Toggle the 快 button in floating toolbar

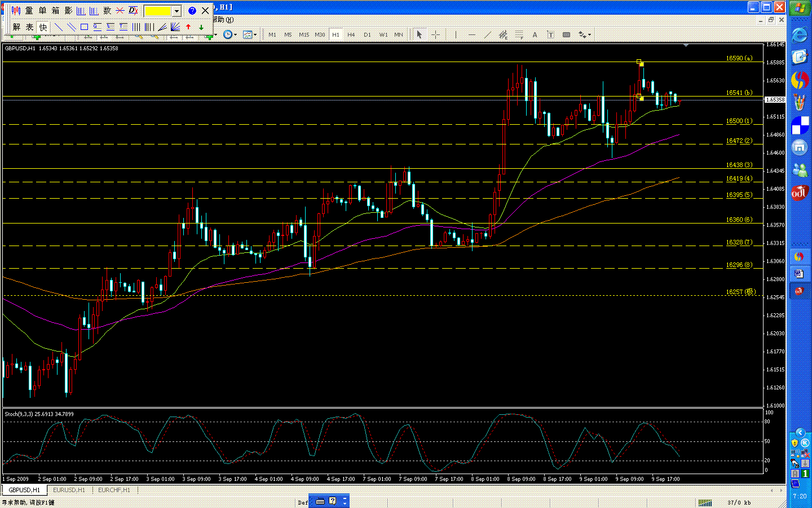43,27
